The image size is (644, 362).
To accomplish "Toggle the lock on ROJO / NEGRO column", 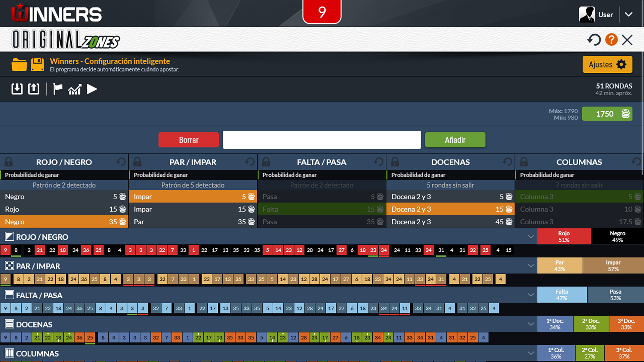I will pyautogui.click(x=9, y=162).
